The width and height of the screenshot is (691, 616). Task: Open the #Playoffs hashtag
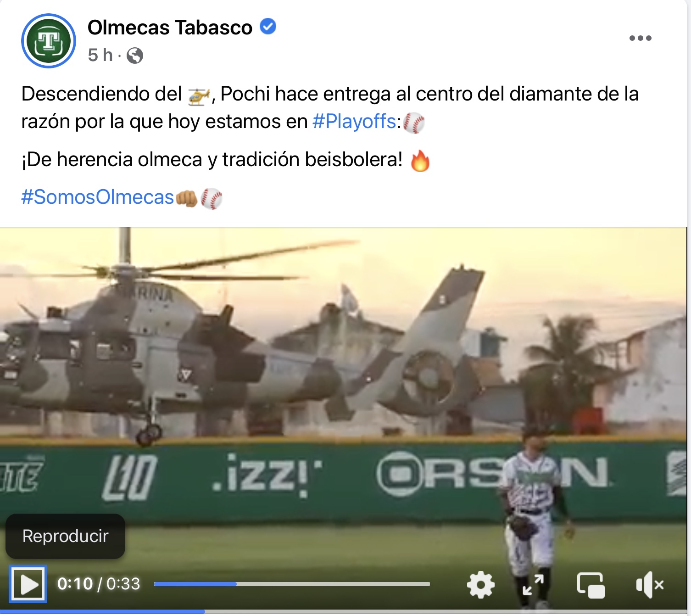(354, 122)
